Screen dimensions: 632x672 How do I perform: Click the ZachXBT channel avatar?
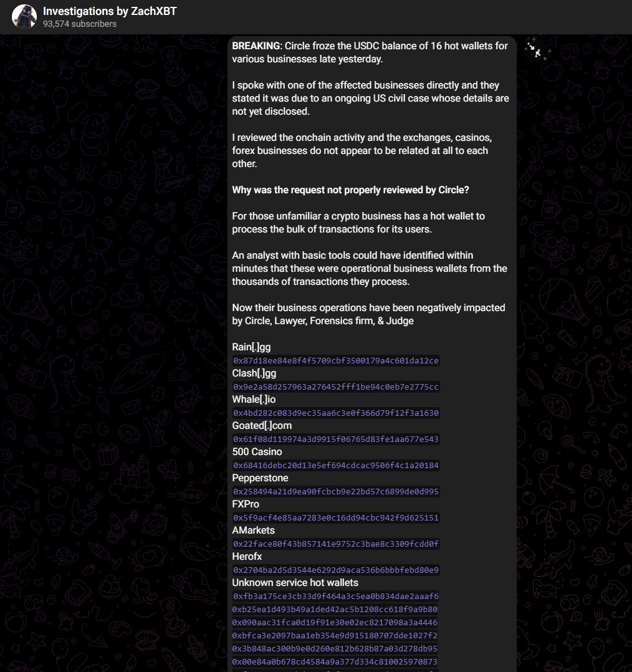tap(24, 17)
